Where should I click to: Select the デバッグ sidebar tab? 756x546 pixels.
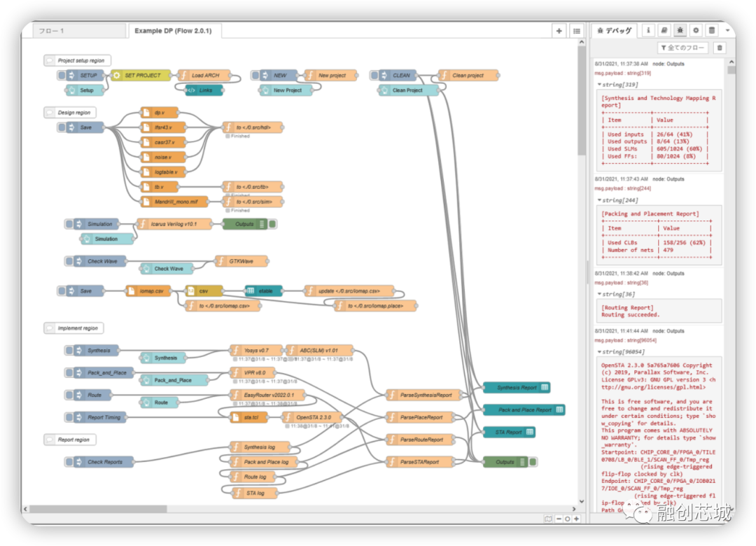(615, 31)
